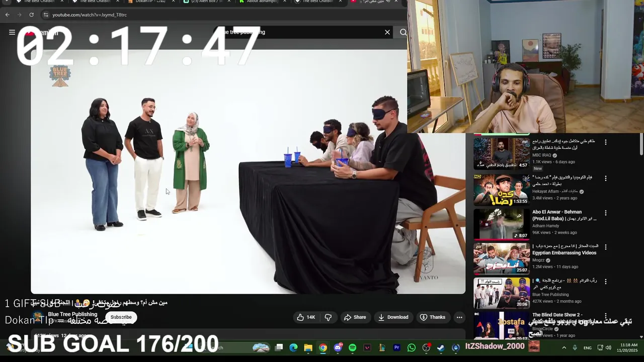This screenshot has width=644, height=362.
Task: Open League of Legends taskbar icon
Action: pos(382,347)
